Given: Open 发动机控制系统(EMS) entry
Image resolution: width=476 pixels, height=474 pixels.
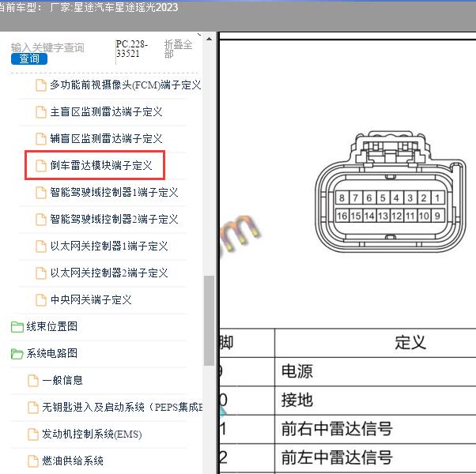Looking at the screenshot, I should [92, 434].
